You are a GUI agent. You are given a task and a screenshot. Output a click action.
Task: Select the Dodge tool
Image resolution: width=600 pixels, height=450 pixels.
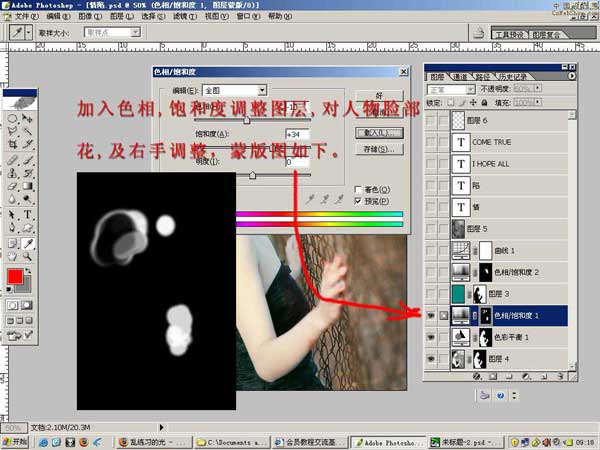pos(27,199)
